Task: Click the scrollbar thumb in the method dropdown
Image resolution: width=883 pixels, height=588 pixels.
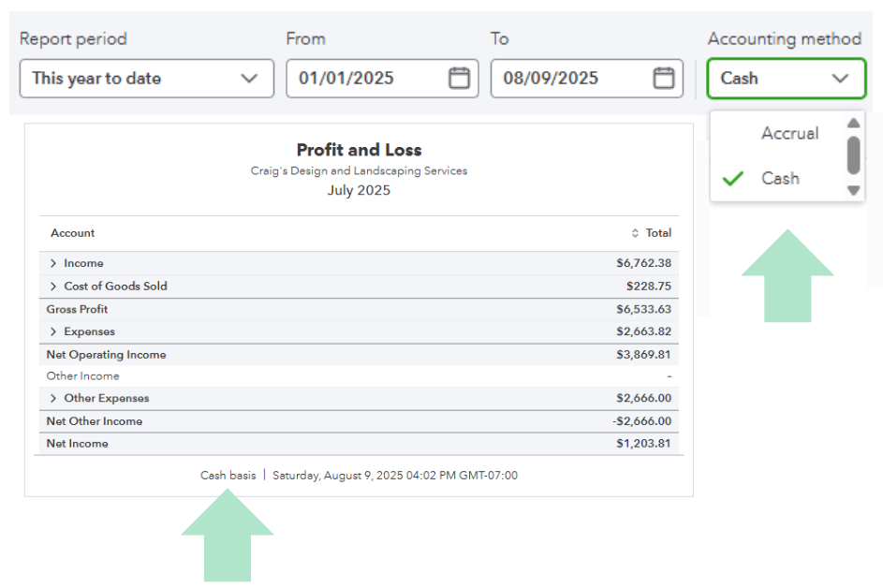Action: tap(853, 155)
